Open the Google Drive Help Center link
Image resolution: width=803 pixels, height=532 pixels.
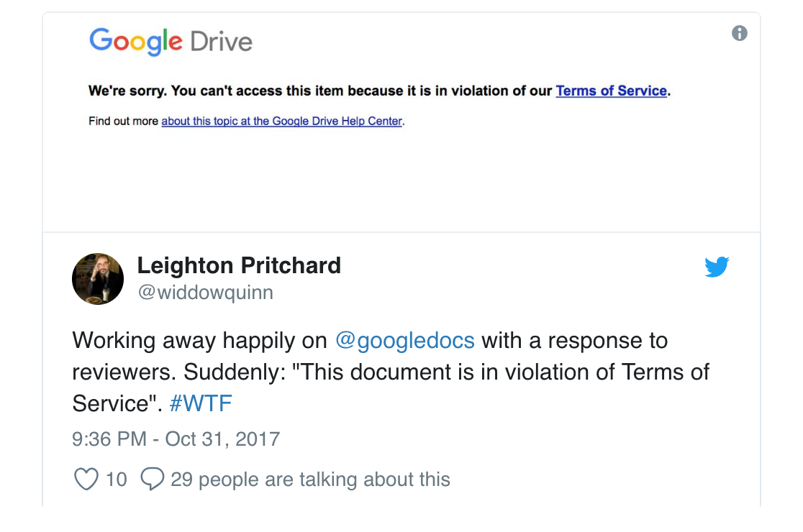pos(281,121)
